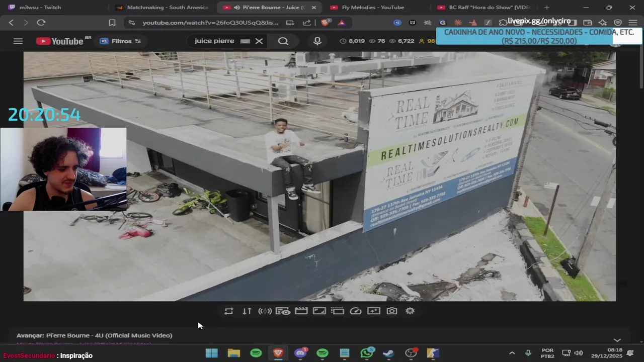Image resolution: width=644 pixels, height=362 pixels.
Task: Open the POR PTB2 language switcher
Action: [x=547, y=353]
